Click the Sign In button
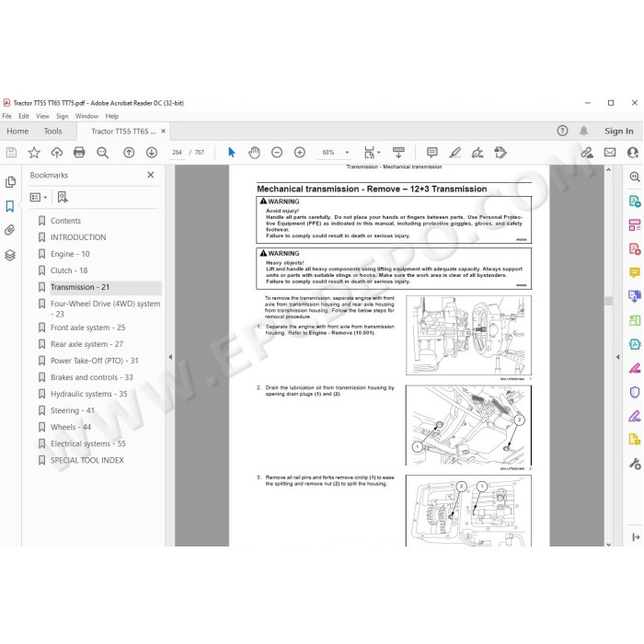 pos(618,131)
